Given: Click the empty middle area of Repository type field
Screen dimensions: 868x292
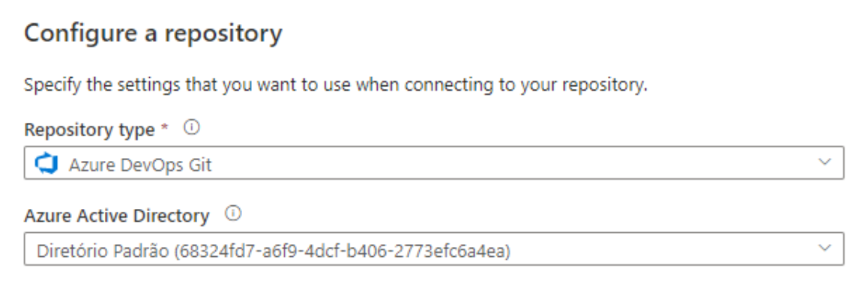Looking at the screenshot, I should tap(498, 162).
